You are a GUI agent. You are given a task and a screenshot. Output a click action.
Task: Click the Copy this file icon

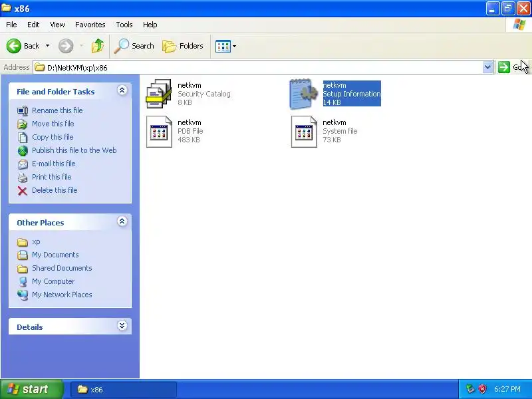point(23,138)
